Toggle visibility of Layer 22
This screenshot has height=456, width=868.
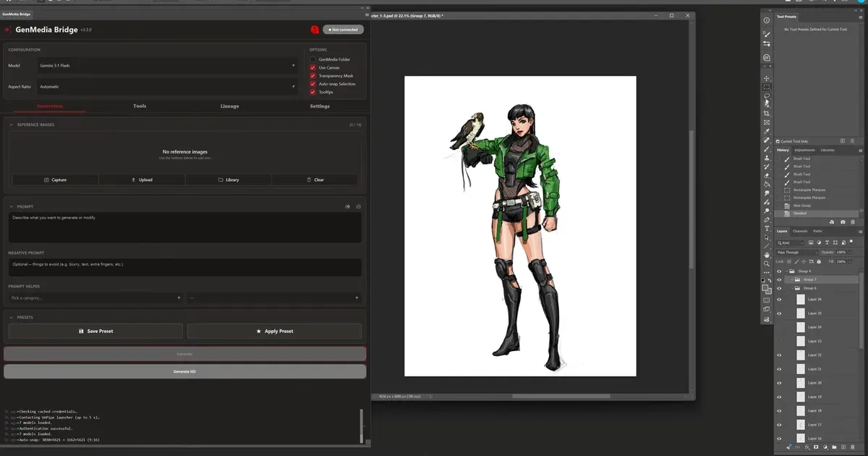tap(779, 355)
